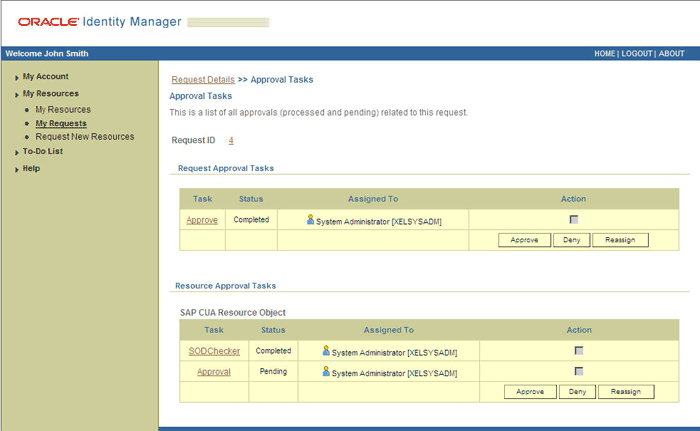Click the Completed status in the Approve row
Image resolution: width=700 pixels, height=431 pixels.
[x=251, y=219]
